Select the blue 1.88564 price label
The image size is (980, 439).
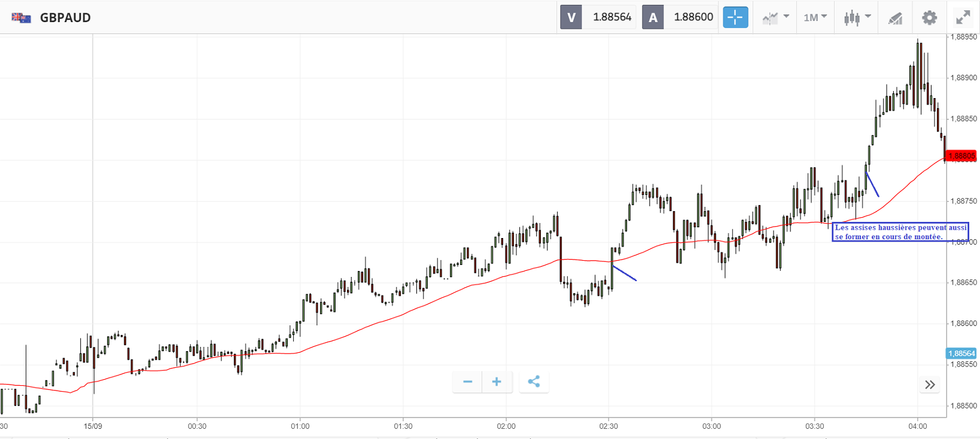[x=961, y=353]
